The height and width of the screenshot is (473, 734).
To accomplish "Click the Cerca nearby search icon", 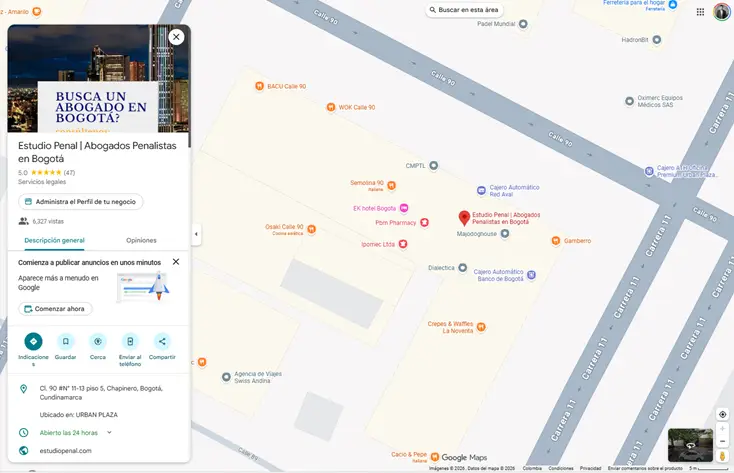I will click(98, 341).
